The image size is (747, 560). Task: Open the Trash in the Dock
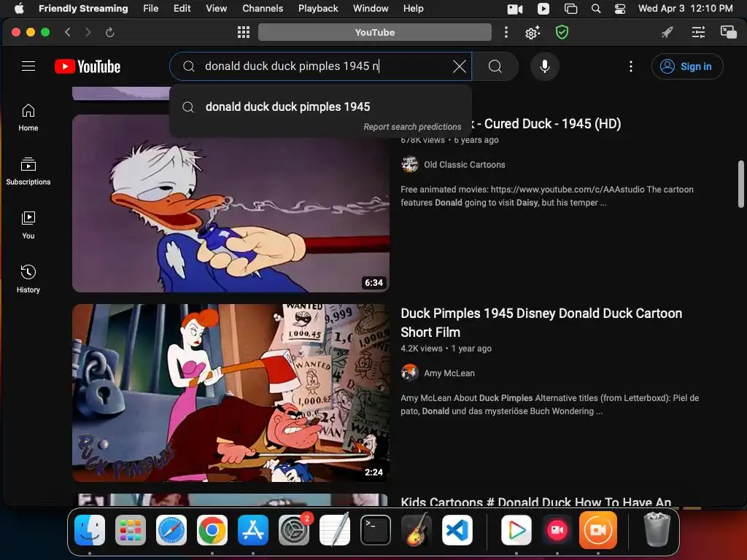click(x=657, y=529)
